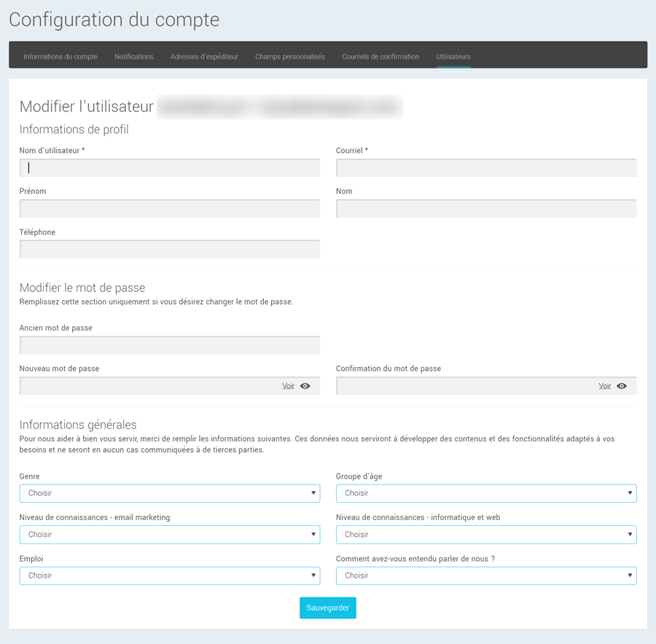
Task: Click the Sauvegarder button
Action: (327, 608)
